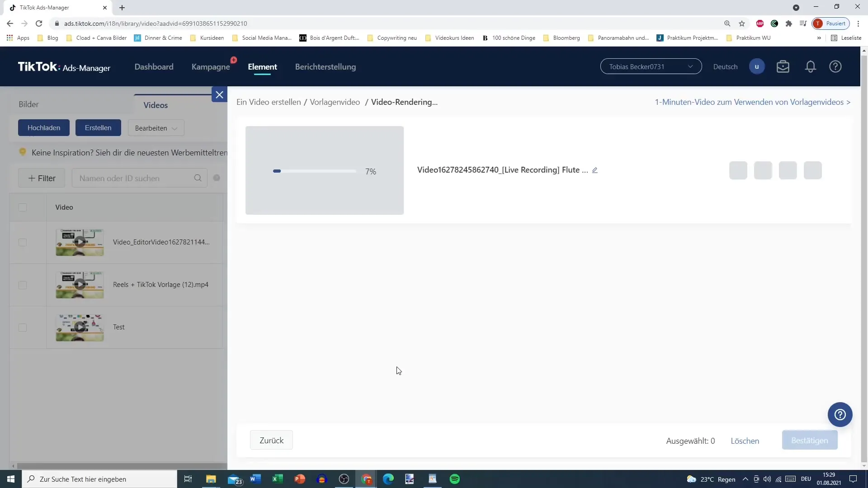
Task: Click the search magnifier in name field
Action: [198, 178]
